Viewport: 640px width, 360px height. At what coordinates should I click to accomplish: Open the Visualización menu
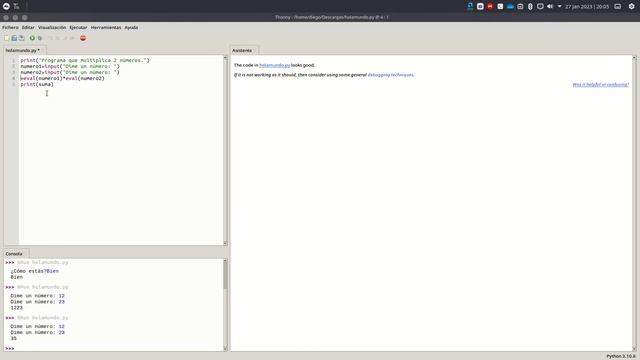coord(52,27)
